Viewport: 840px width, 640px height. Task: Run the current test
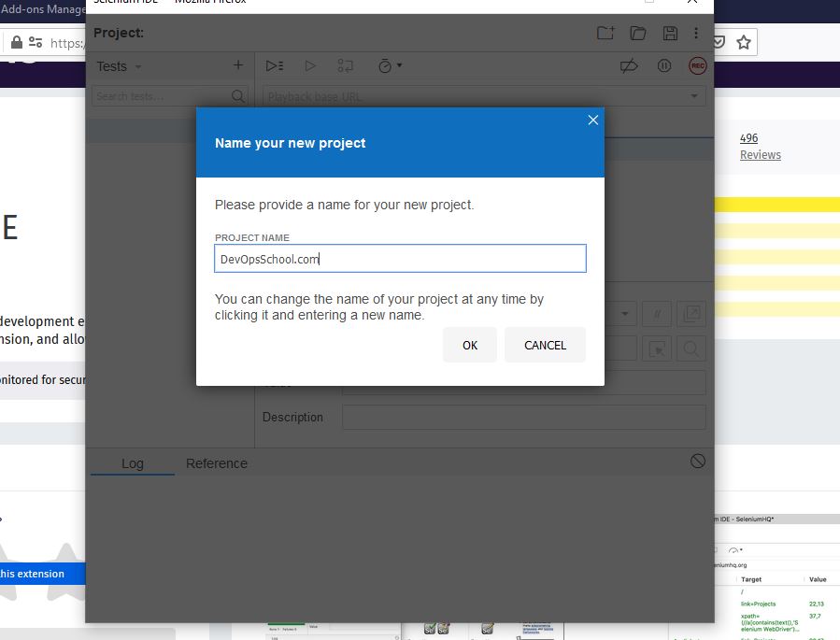point(310,66)
